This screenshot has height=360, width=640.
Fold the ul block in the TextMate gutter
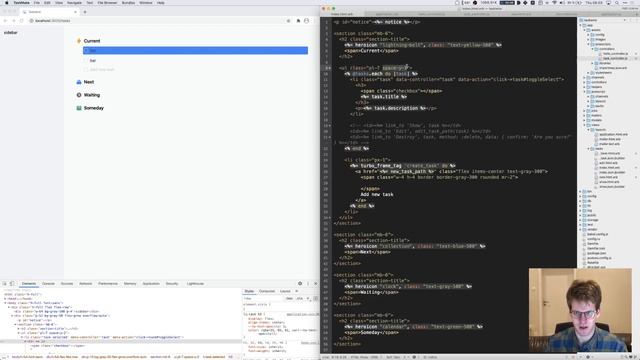[329, 68]
